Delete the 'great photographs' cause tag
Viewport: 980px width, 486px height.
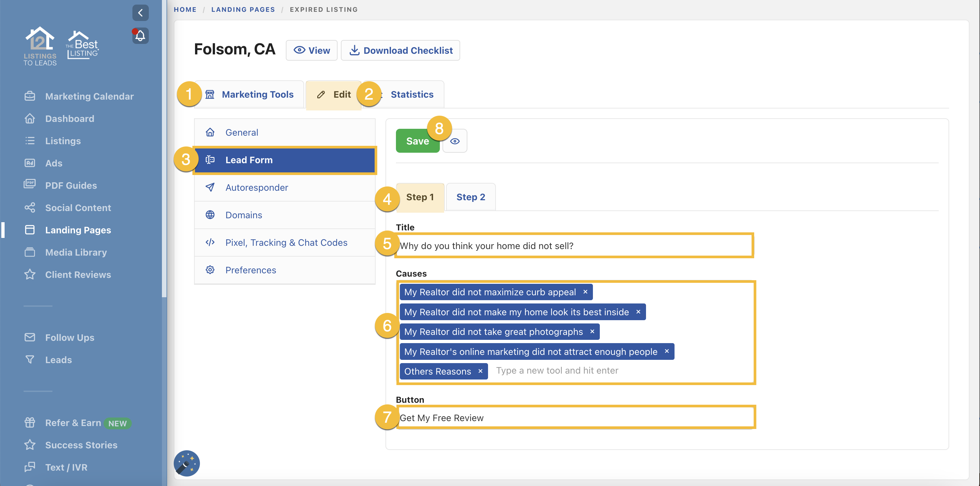(x=592, y=332)
